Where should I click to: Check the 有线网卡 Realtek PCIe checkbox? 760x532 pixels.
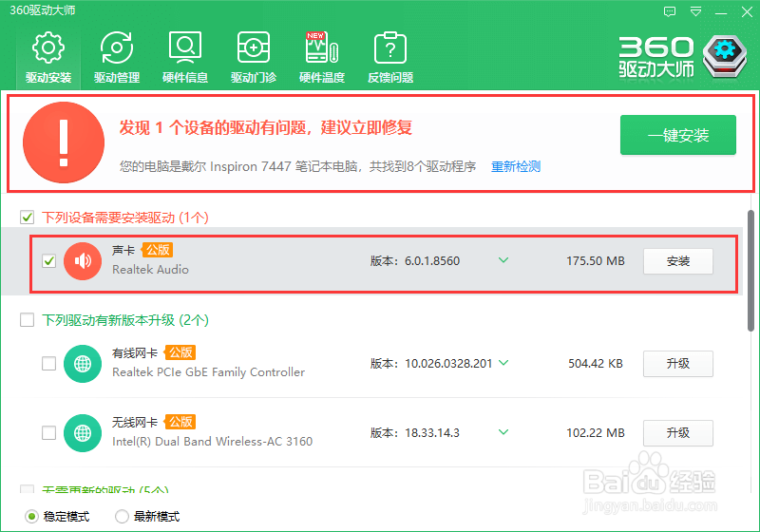(x=49, y=364)
